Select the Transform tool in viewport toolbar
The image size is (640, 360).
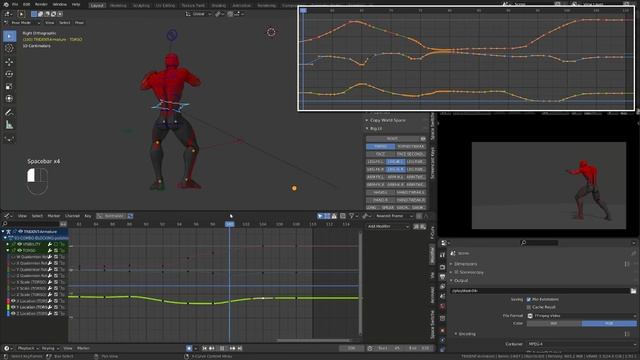[x=9, y=99]
